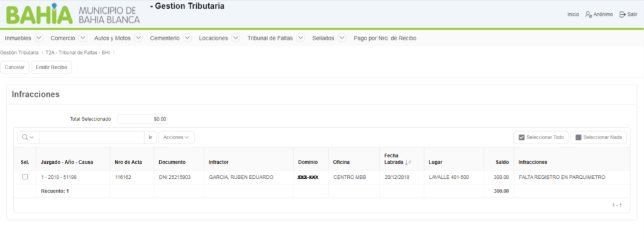Sort by Lugar column header
The width and height of the screenshot is (644, 238).
pyautogui.click(x=435, y=162)
